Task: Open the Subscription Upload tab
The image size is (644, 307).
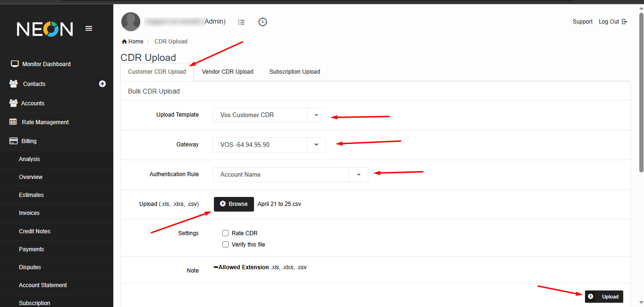Action: 295,72
